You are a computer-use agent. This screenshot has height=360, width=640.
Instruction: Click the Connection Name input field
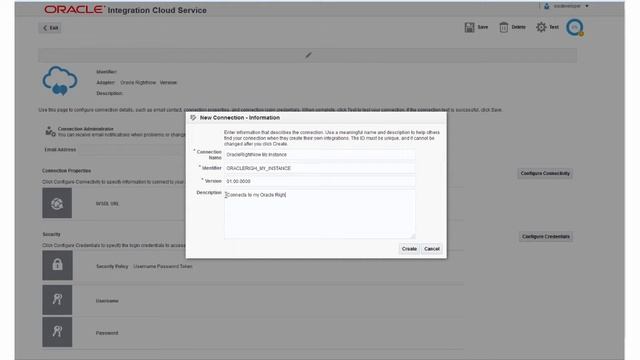[x=320, y=155]
